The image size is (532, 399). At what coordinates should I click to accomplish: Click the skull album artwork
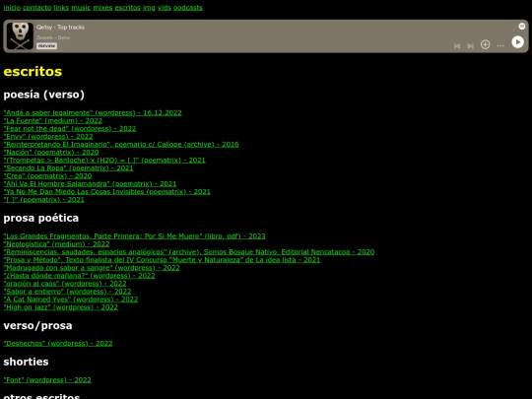coord(20,36)
